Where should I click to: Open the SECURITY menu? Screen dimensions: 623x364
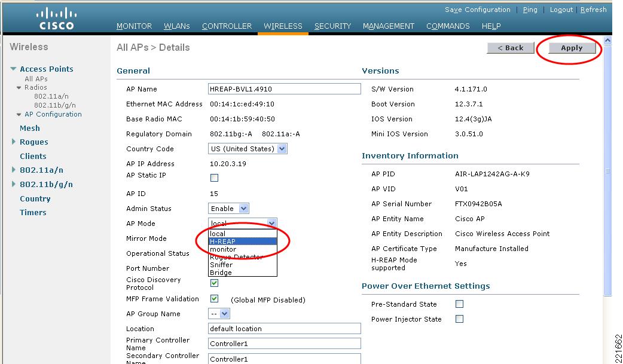pos(332,26)
